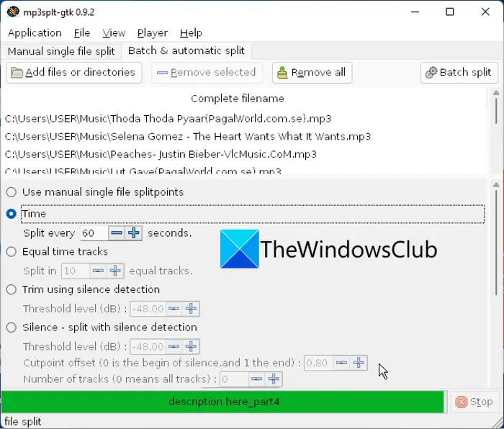Viewport: 504px width, 429px height.
Task: Decrease the Cutpoint offset value
Action: 341,363
